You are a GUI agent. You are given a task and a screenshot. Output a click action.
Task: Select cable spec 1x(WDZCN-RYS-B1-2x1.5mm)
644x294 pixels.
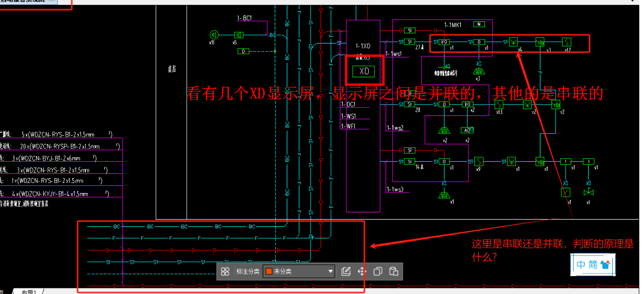pyautogui.click(x=57, y=181)
